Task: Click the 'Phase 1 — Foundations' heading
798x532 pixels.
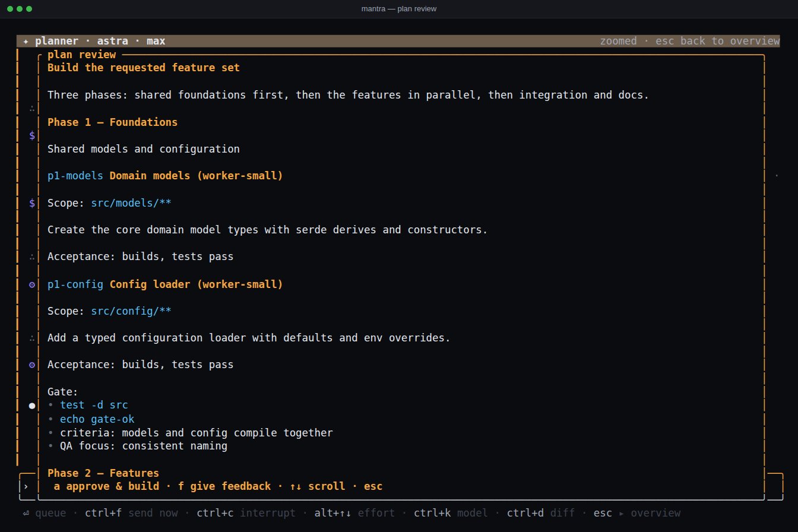Action: [112, 122]
